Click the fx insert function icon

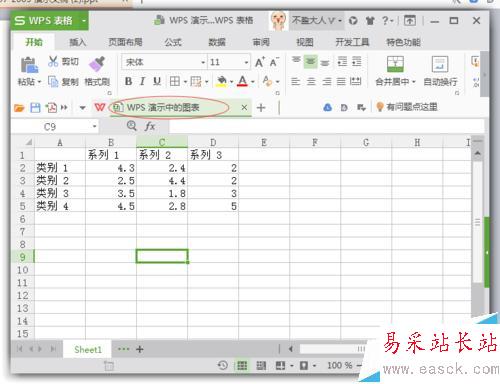pyautogui.click(x=150, y=126)
